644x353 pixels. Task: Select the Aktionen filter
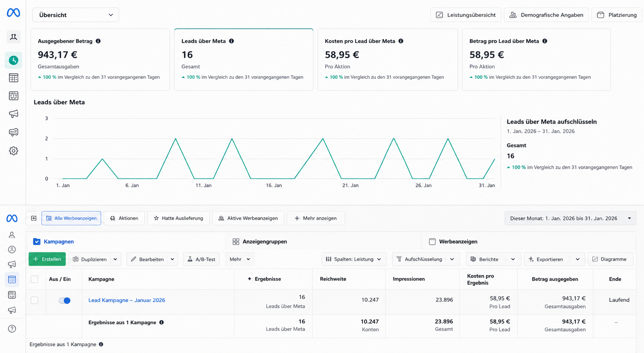(124, 218)
